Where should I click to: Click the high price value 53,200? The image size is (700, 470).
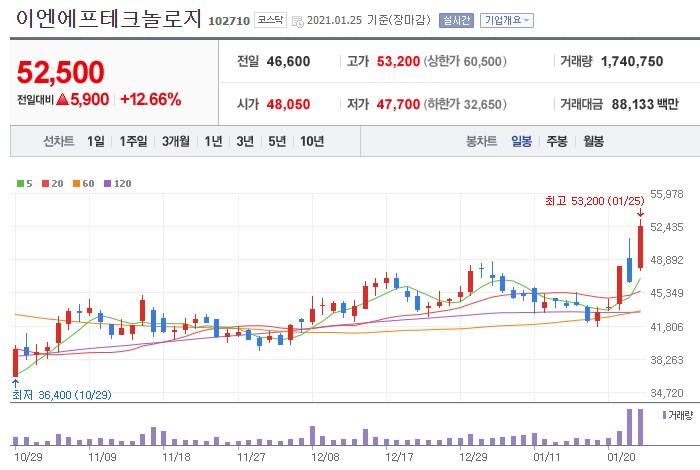pos(398,61)
